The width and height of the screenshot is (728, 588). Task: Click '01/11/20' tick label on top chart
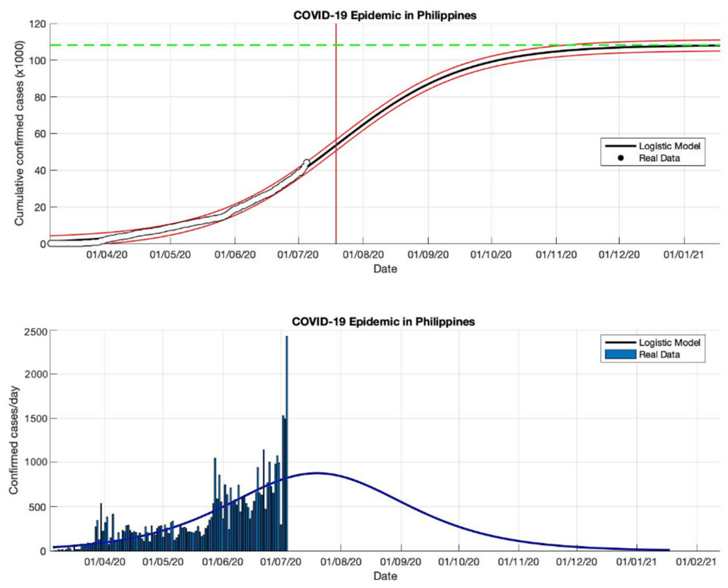tap(556, 255)
